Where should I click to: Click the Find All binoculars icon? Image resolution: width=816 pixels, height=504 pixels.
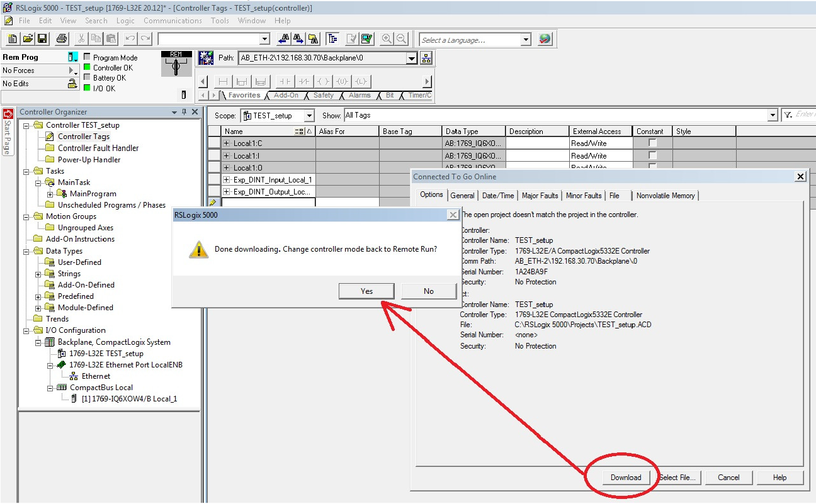313,39
